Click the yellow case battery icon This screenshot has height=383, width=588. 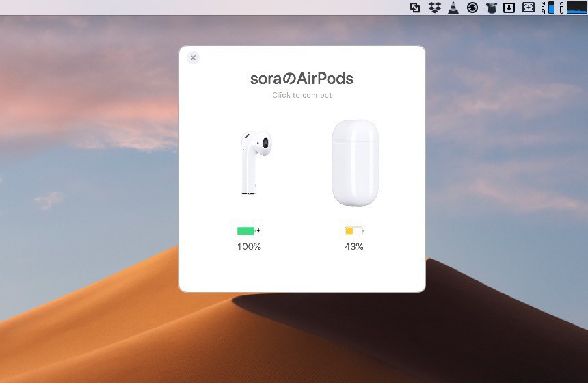pos(354,230)
